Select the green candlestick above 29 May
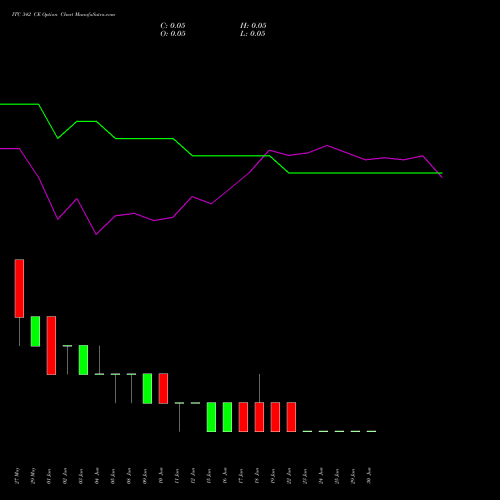Viewport: 500px width, 500px height. click(x=35, y=331)
